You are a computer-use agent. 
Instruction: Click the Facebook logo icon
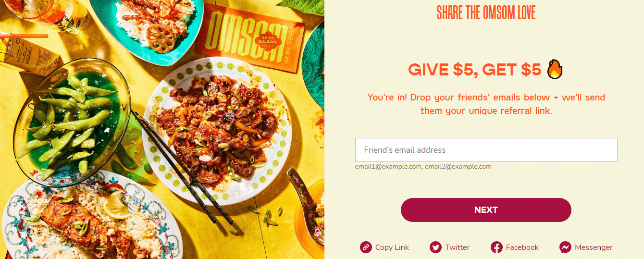tap(496, 247)
